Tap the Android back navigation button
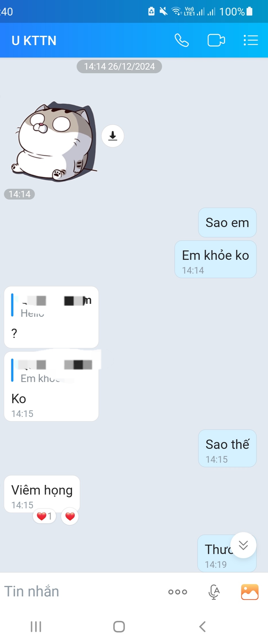 [202, 627]
